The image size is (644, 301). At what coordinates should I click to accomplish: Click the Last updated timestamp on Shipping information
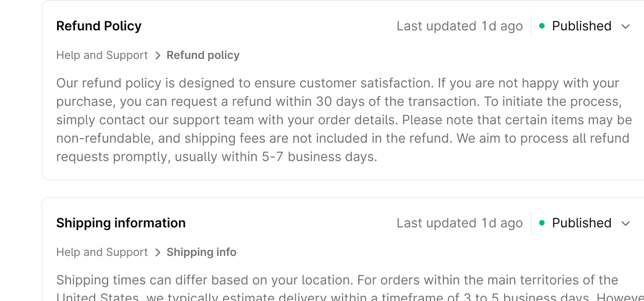460,223
